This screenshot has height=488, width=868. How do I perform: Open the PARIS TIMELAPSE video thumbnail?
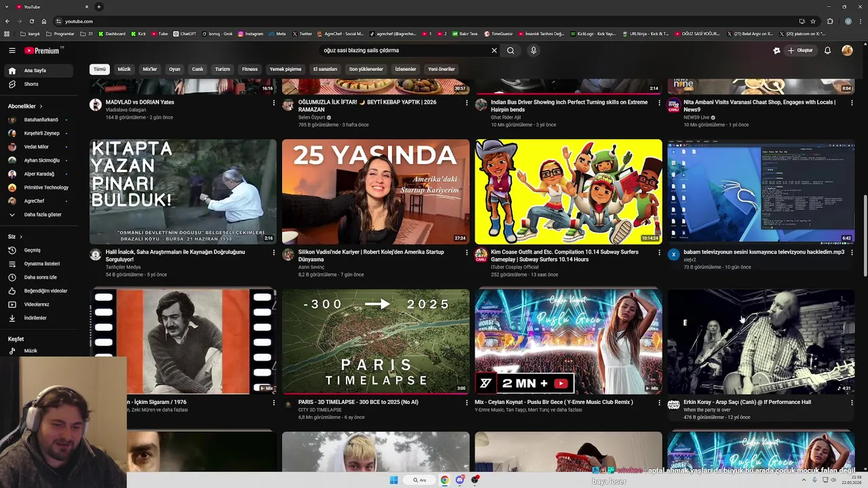[376, 342]
